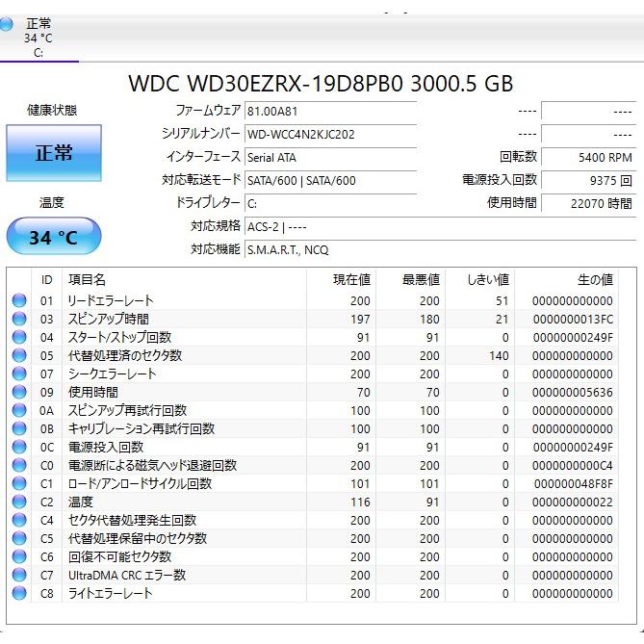Click the features field S.M.A.R.T., NCQ

[440, 249]
